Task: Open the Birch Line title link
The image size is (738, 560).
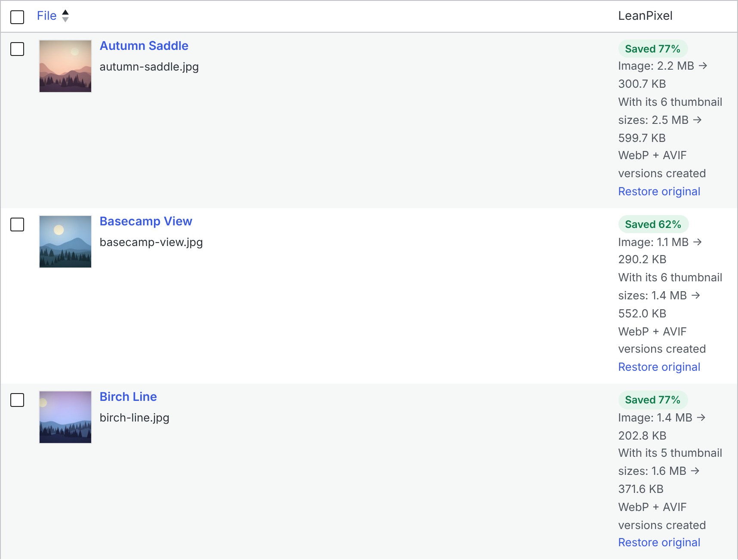Action: tap(128, 397)
